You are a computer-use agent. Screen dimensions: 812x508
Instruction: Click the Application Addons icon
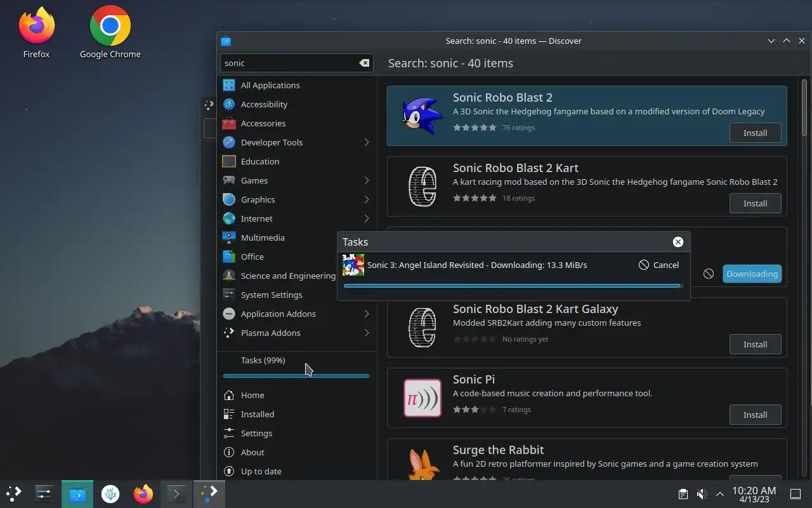point(229,314)
